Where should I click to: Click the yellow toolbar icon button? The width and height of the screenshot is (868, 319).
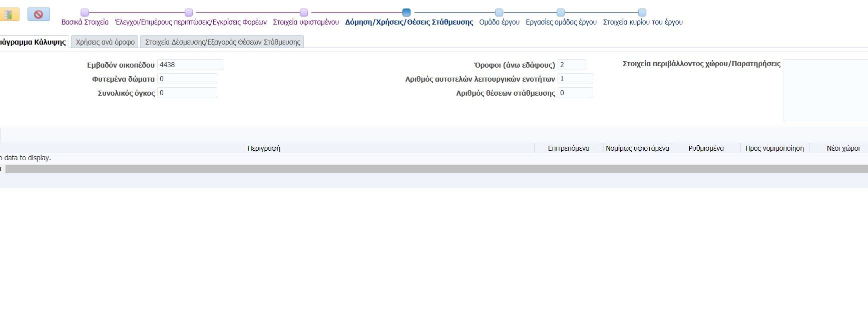(x=9, y=15)
